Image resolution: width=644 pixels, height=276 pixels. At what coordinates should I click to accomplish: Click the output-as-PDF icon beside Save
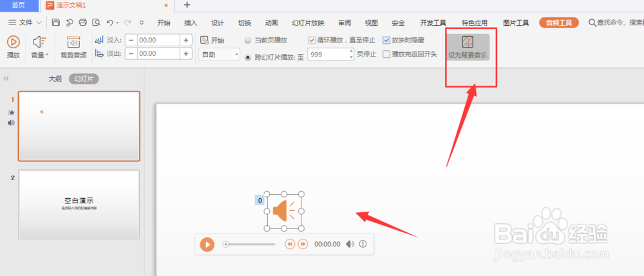(x=70, y=23)
